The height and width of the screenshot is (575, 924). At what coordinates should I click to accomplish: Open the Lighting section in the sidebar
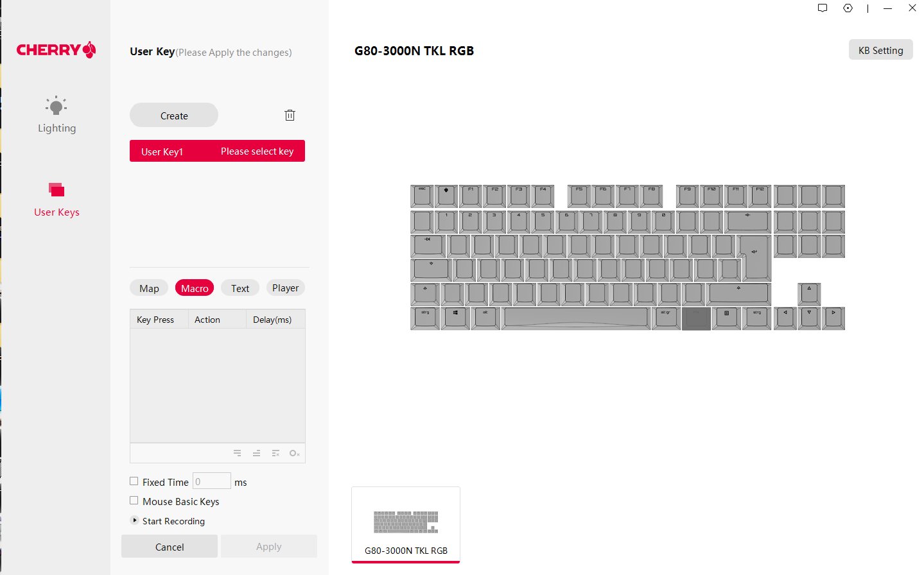(57, 115)
